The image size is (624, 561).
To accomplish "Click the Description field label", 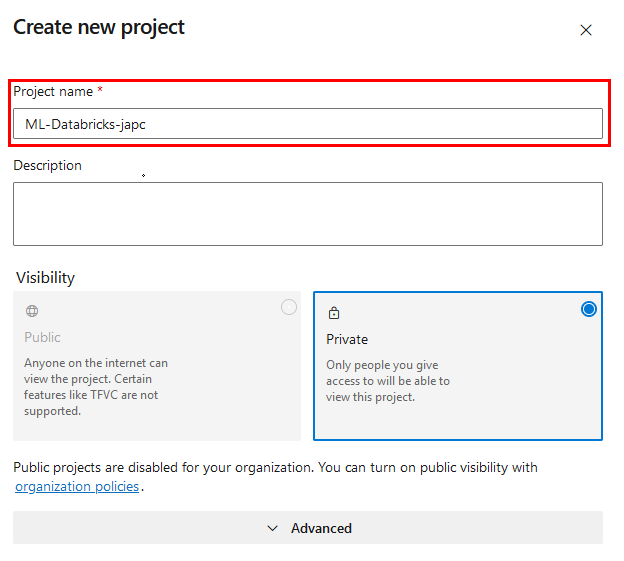I will coord(47,165).
